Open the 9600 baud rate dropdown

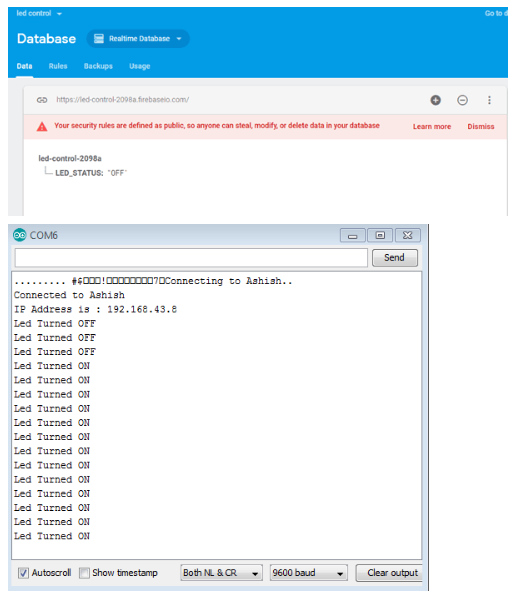tap(309, 573)
